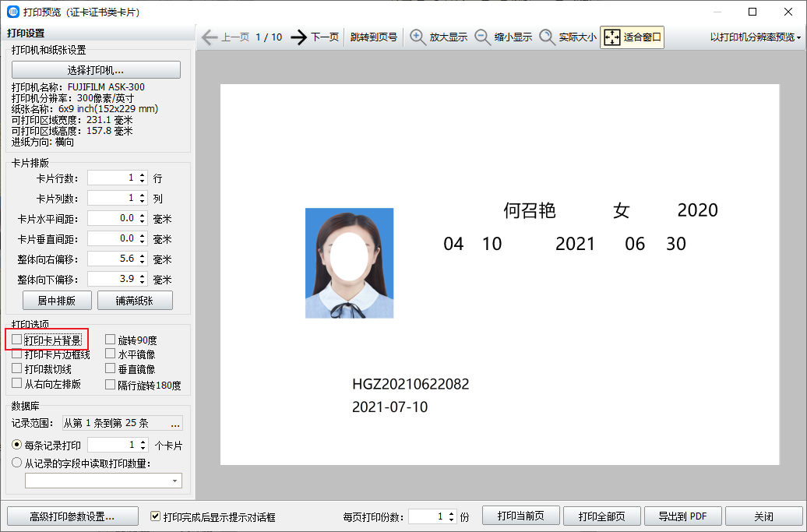Uncheck show dialog after printing checkbox
Image resolution: width=807 pixels, height=532 pixels.
[x=156, y=516]
